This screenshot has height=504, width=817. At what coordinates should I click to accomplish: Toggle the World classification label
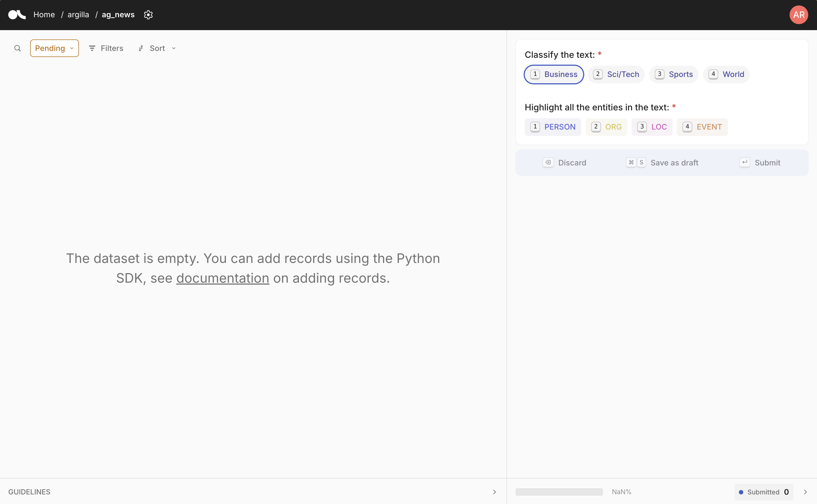(x=726, y=74)
